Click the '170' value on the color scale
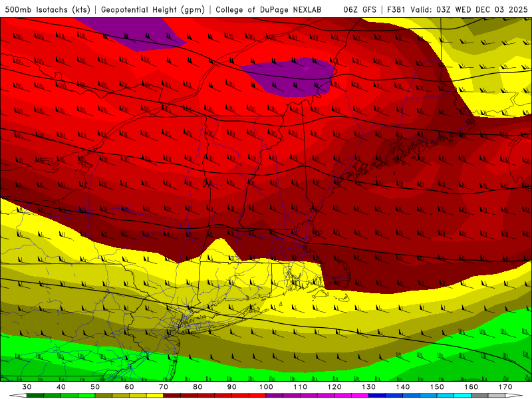Image resolution: width=532 pixels, height=399 pixels. pos(505,387)
